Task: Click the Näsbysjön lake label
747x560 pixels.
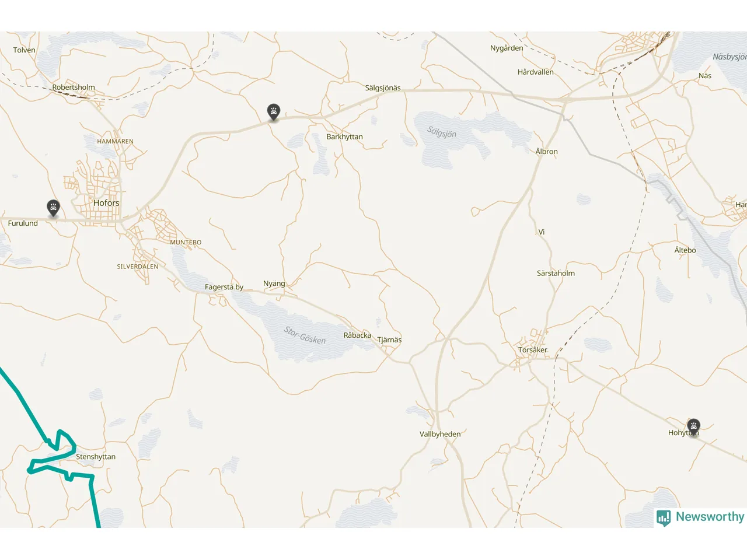Action: 729,57
